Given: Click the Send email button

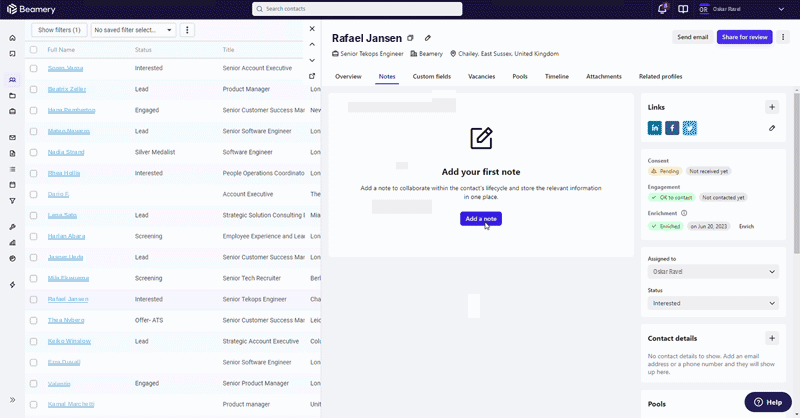Looking at the screenshot, I should point(692,37).
